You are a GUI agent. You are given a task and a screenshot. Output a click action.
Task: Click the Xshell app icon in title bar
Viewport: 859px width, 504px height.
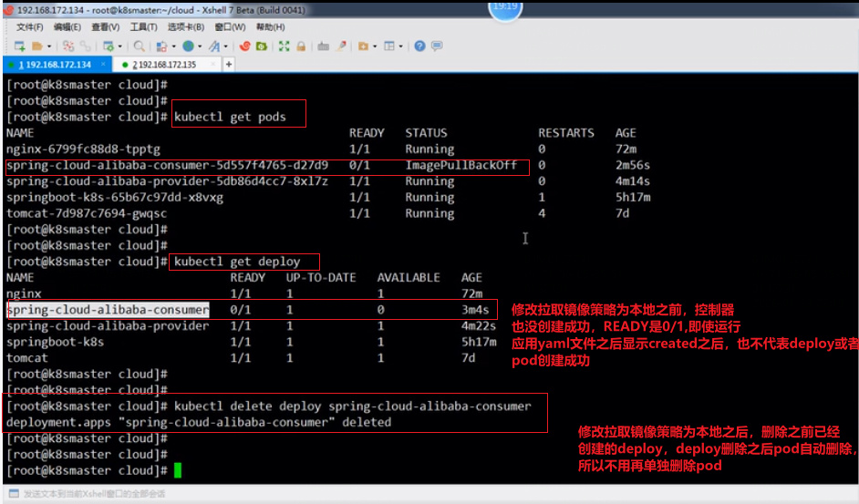point(7,10)
